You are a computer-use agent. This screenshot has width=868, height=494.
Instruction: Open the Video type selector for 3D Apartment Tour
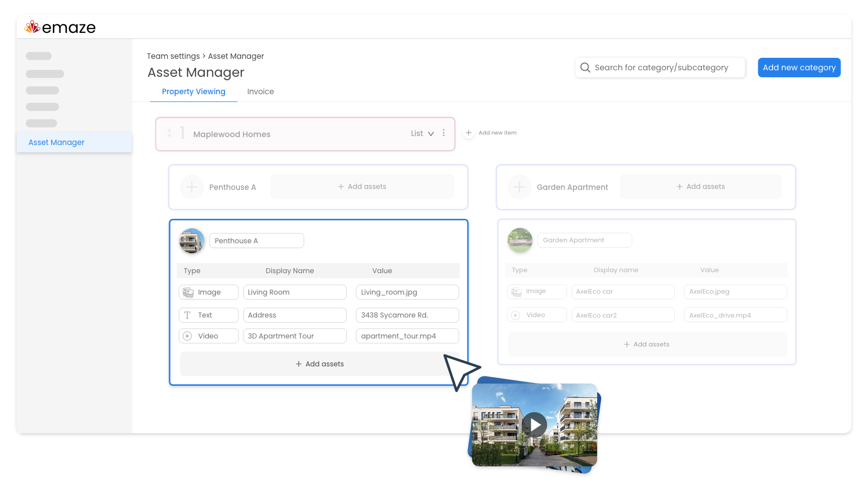(209, 336)
